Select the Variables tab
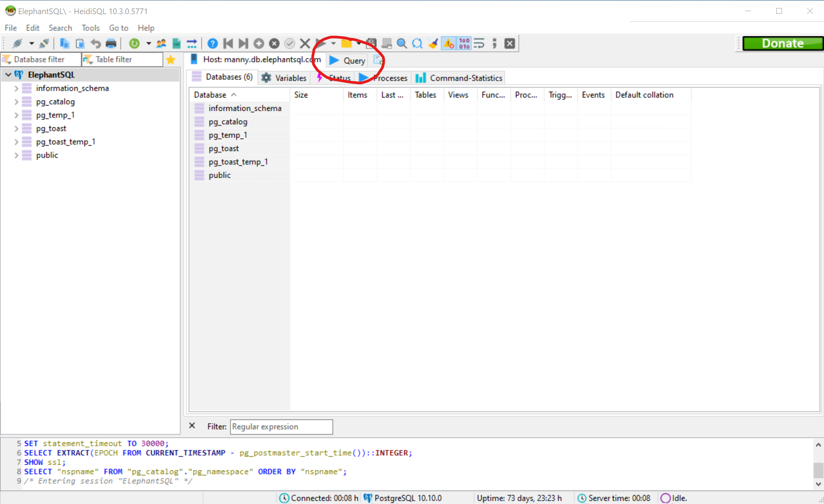Screen dimensions: 824x504 285,78
